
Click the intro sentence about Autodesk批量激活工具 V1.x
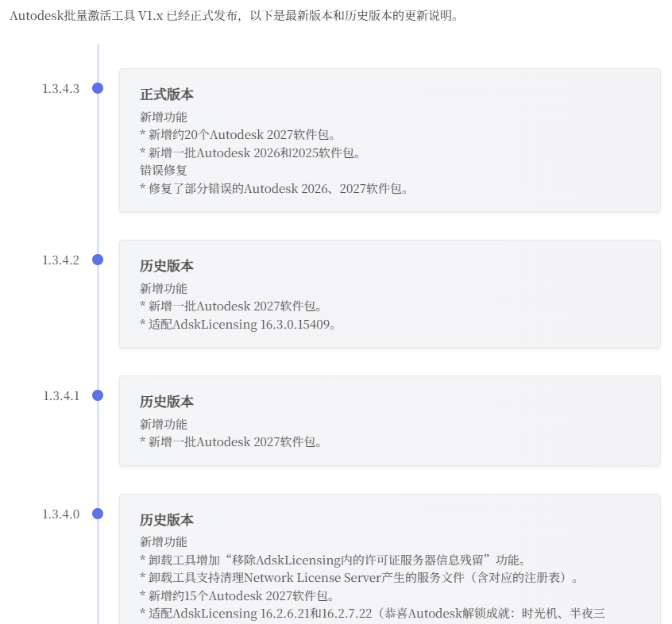coord(234,16)
